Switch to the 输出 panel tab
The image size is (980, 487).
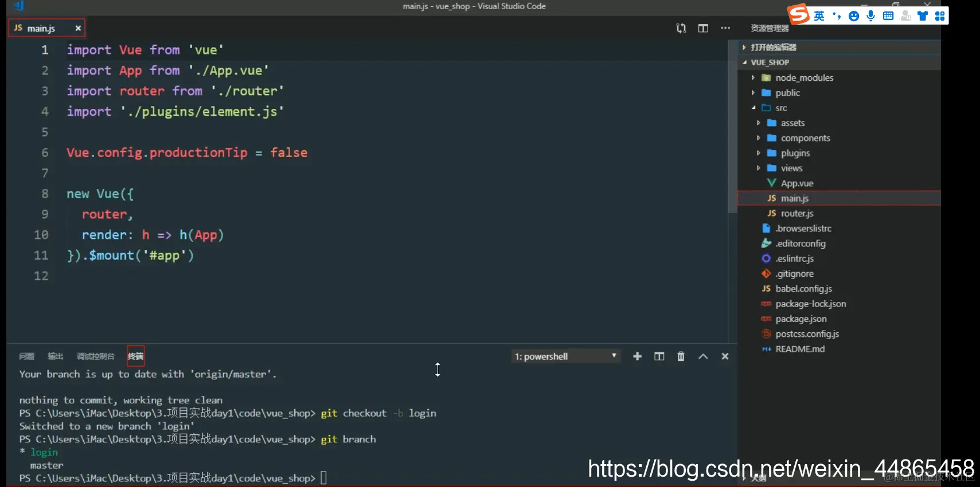pos(56,356)
